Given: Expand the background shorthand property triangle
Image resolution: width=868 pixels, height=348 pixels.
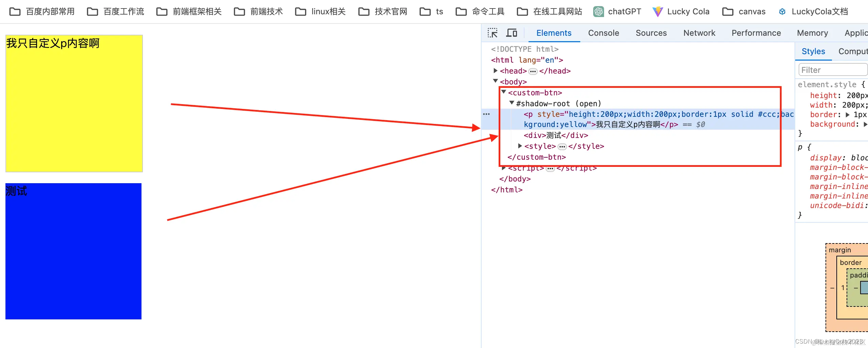Looking at the screenshot, I should (865, 124).
